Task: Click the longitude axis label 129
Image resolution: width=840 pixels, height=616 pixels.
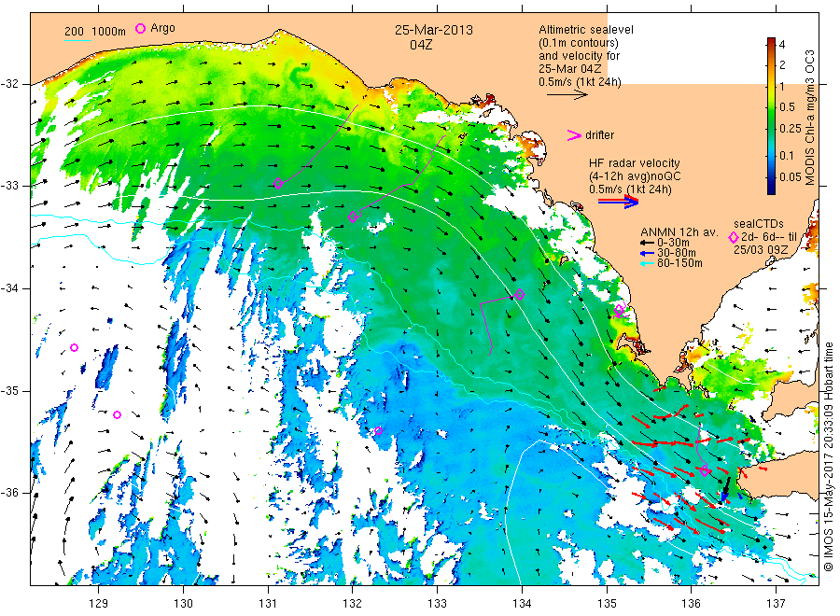Action: (x=99, y=604)
